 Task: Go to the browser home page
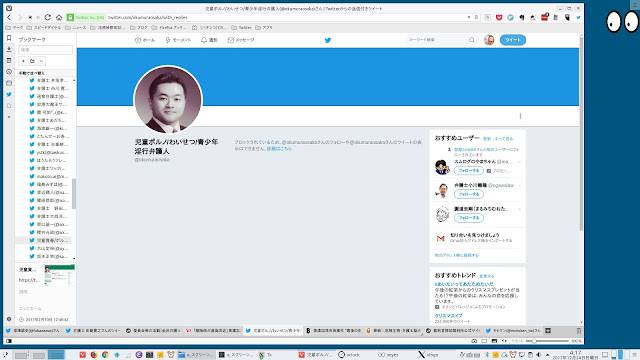click(x=59, y=18)
